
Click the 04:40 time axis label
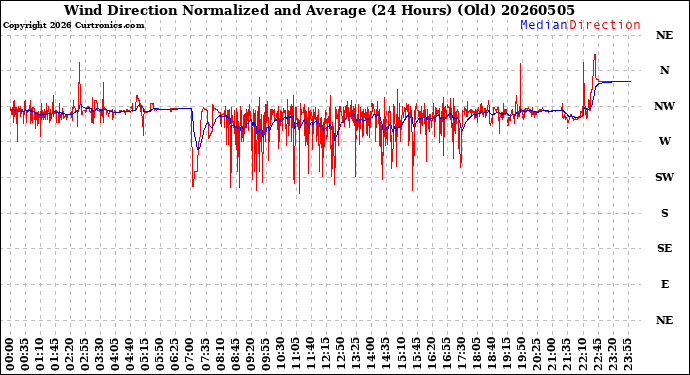coord(130,354)
